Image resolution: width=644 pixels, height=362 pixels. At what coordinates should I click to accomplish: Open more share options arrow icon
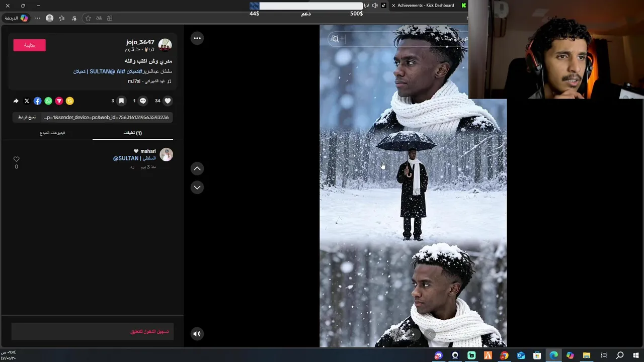(x=16, y=101)
